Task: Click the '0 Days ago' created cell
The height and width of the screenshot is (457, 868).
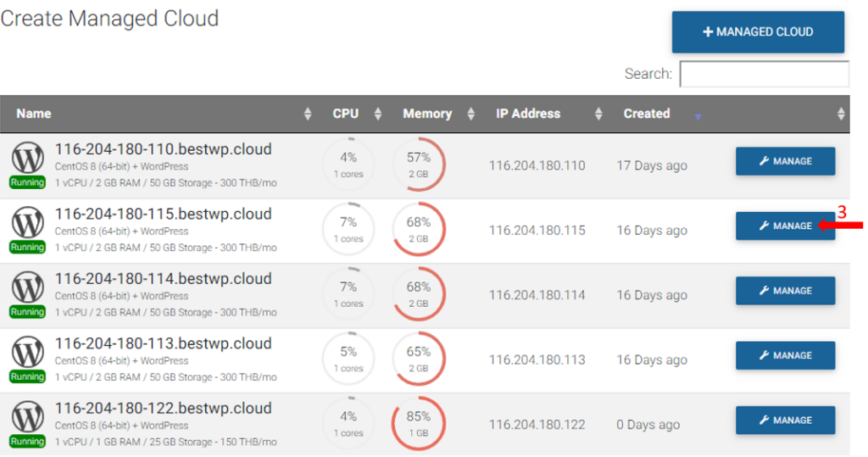Action: coord(648,425)
